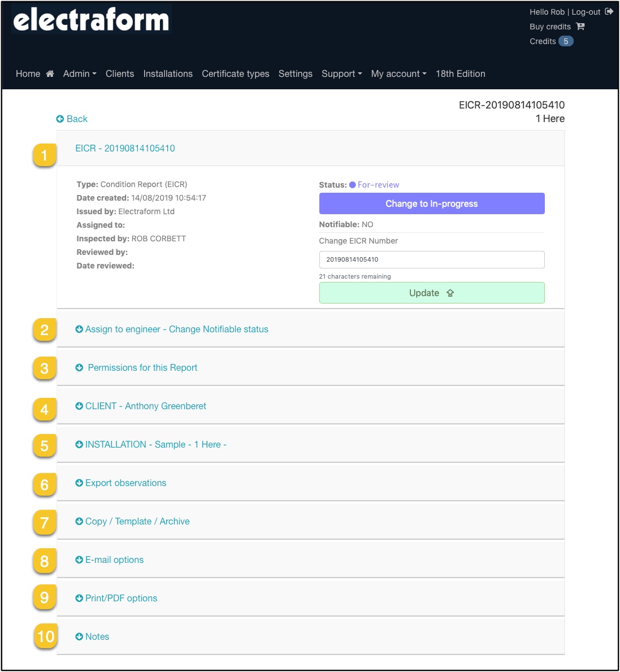Click the back arrow circle icon

(x=60, y=119)
